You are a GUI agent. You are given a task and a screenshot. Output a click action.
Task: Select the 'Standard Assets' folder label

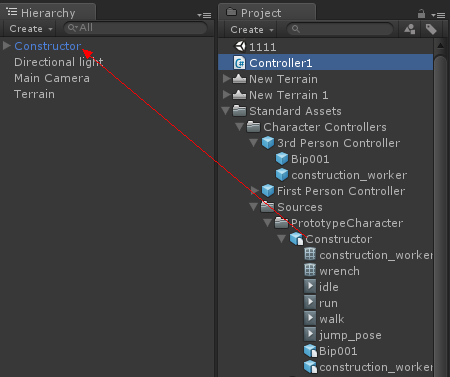[295, 111]
